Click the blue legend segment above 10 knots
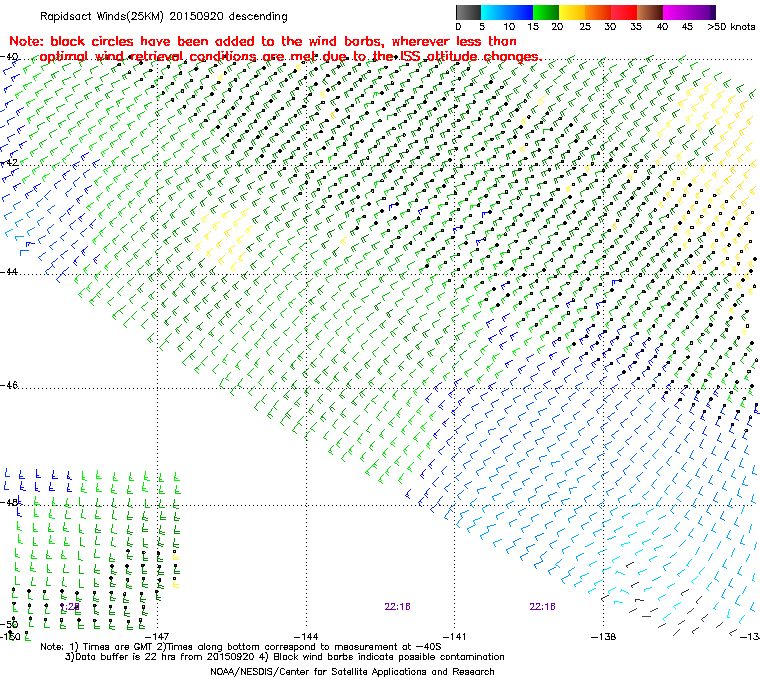Viewport: 760px width, 688px height. point(520,12)
